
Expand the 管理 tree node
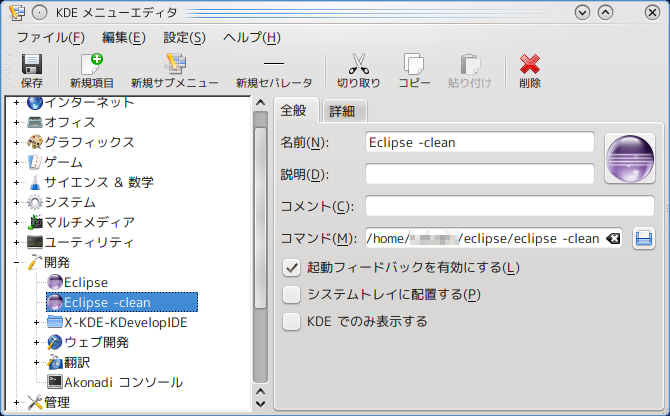click(16, 402)
